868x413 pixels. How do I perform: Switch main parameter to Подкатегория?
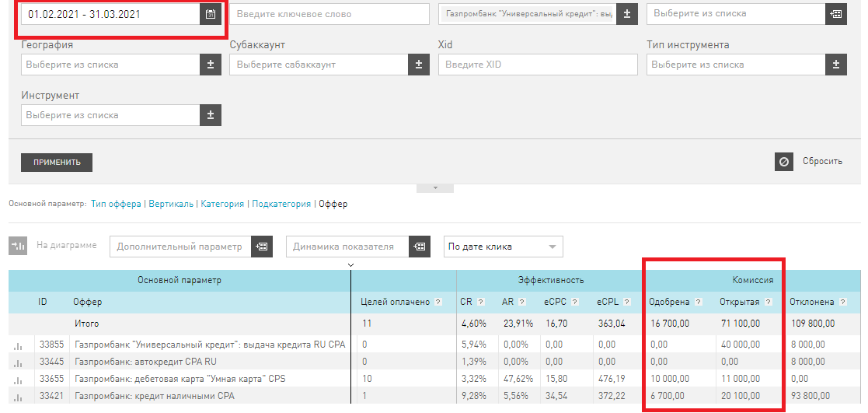(281, 204)
